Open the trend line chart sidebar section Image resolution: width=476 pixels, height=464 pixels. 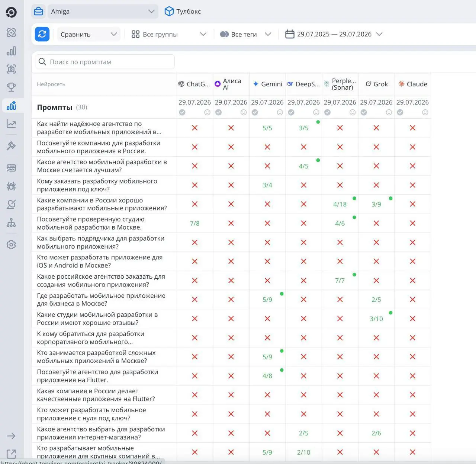coord(11,124)
